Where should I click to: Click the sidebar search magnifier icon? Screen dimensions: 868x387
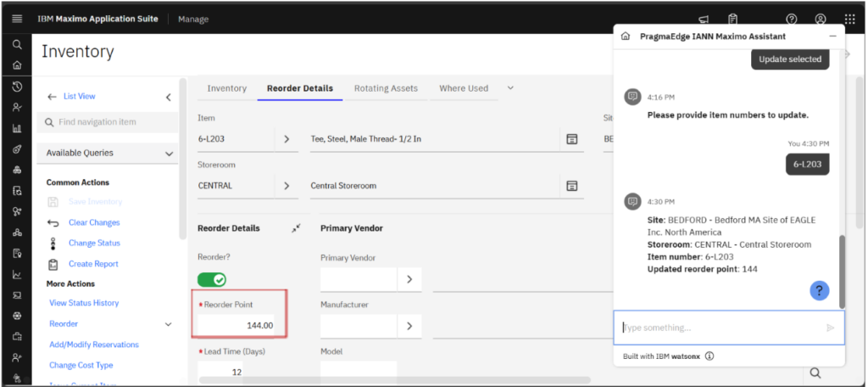click(17, 45)
